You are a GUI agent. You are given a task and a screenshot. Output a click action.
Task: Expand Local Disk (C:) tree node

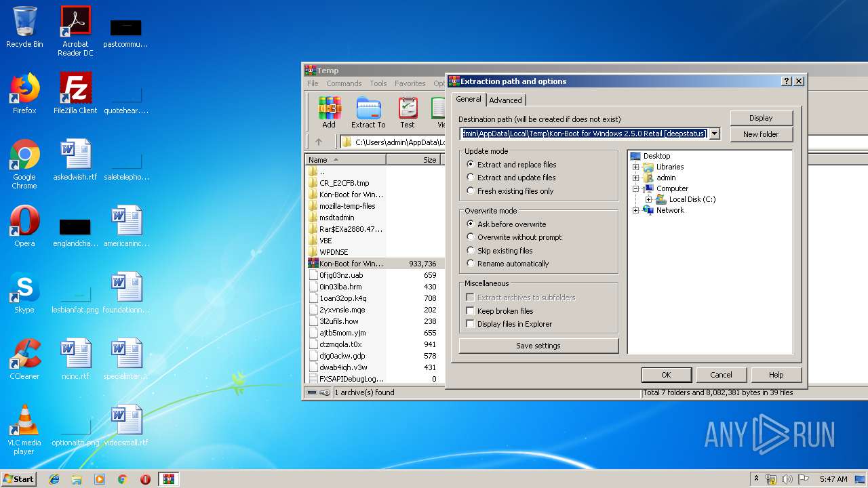pyautogui.click(x=648, y=199)
